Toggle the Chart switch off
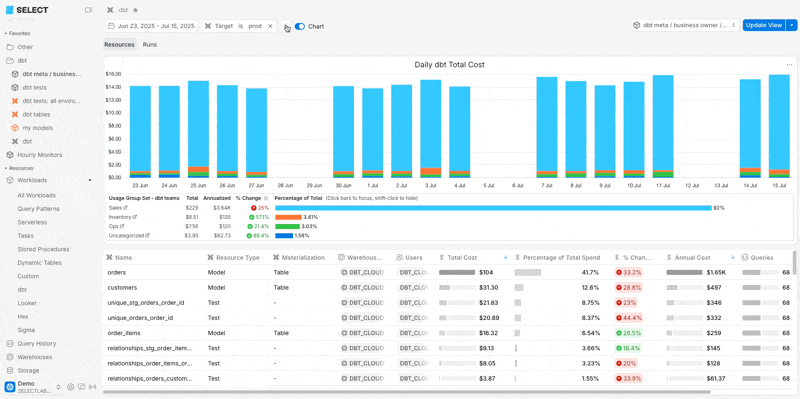 [299, 27]
